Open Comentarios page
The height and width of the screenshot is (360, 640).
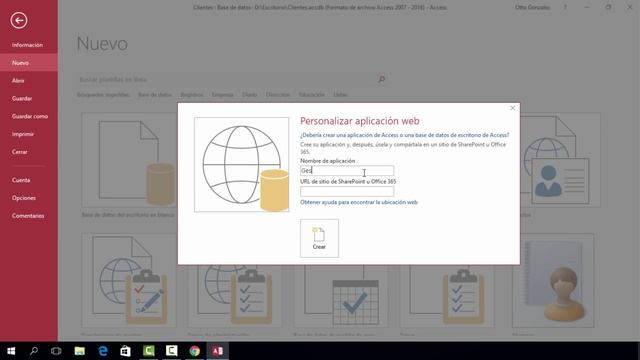click(28, 216)
